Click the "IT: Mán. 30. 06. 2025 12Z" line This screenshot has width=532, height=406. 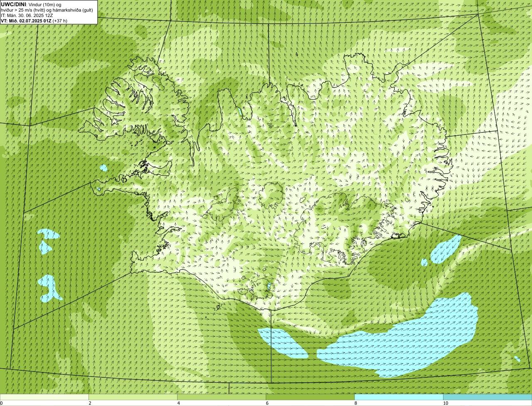(27, 15)
